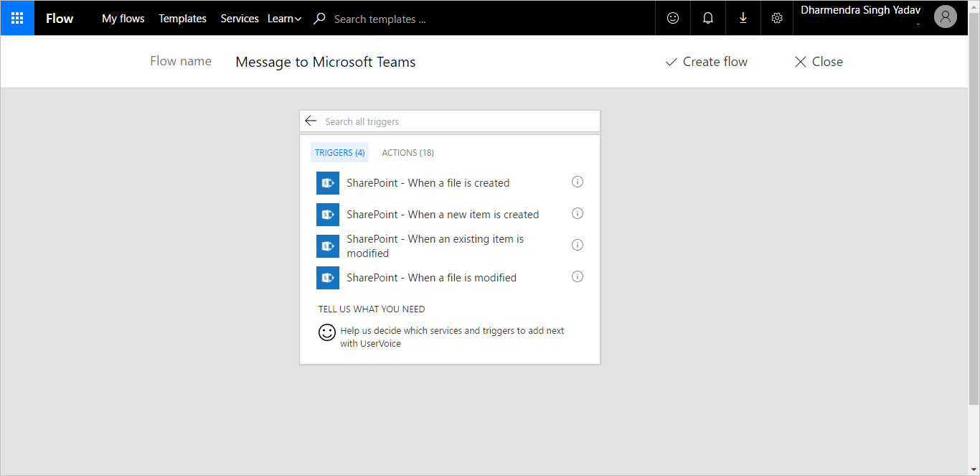Open the Templates menu item
This screenshot has height=476, width=980.
[x=182, y=19]
